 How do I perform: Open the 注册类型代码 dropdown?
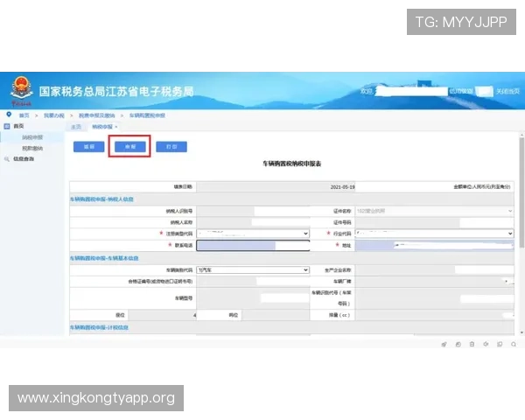[x=253, y=234]
